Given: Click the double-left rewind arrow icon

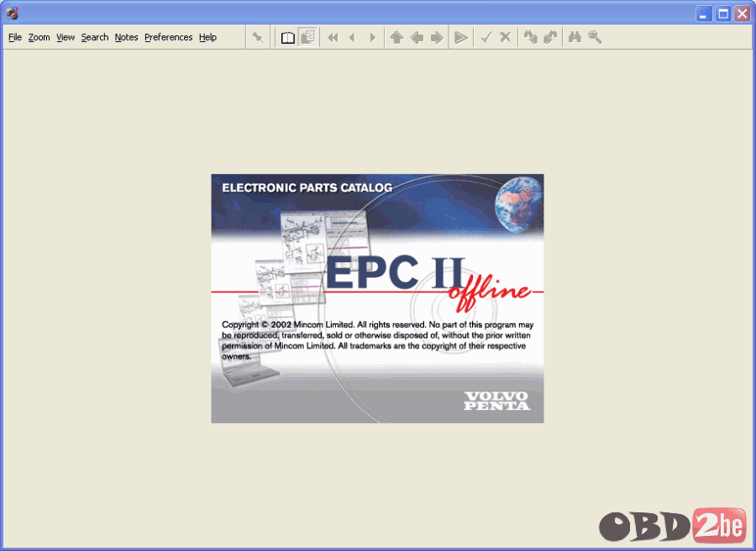Looking at the screenshot, I should coord(333,37).
